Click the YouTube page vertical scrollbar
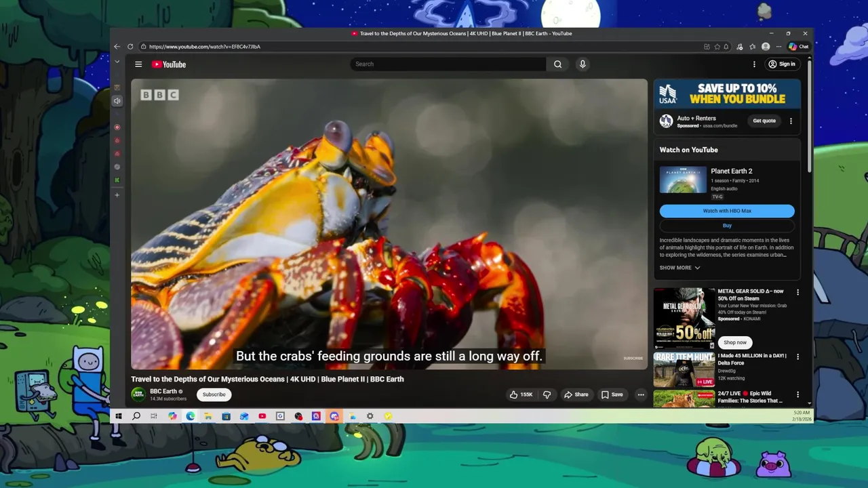Screen dimensions: 868x488 810,115
